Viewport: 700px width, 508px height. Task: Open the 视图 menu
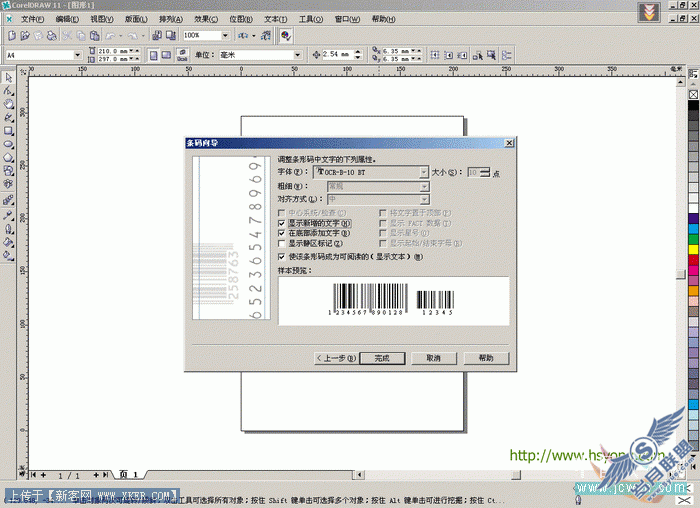[x=102, y=19]
